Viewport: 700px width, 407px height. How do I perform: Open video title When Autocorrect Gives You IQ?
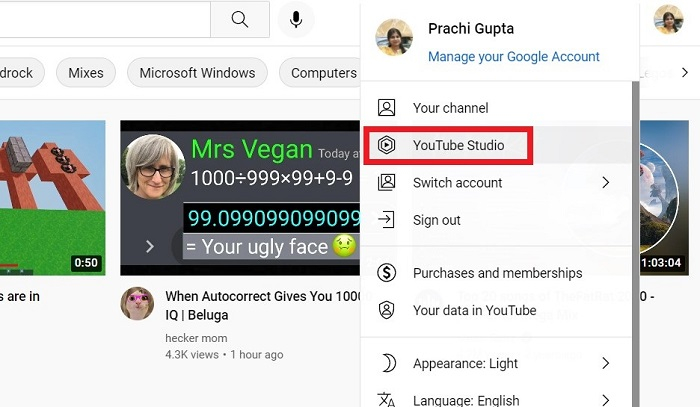[262, 305]
